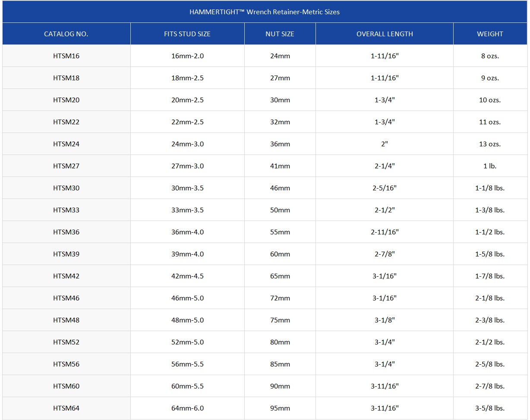Select stud size 18mm-2.5
The image size is (530, 420).
click(187, 78)
